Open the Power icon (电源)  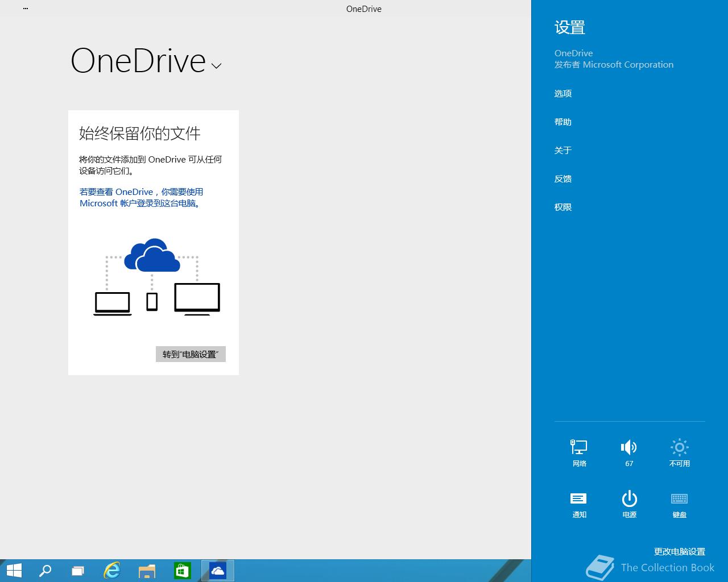pyautogui.click(x=629, y=504)
